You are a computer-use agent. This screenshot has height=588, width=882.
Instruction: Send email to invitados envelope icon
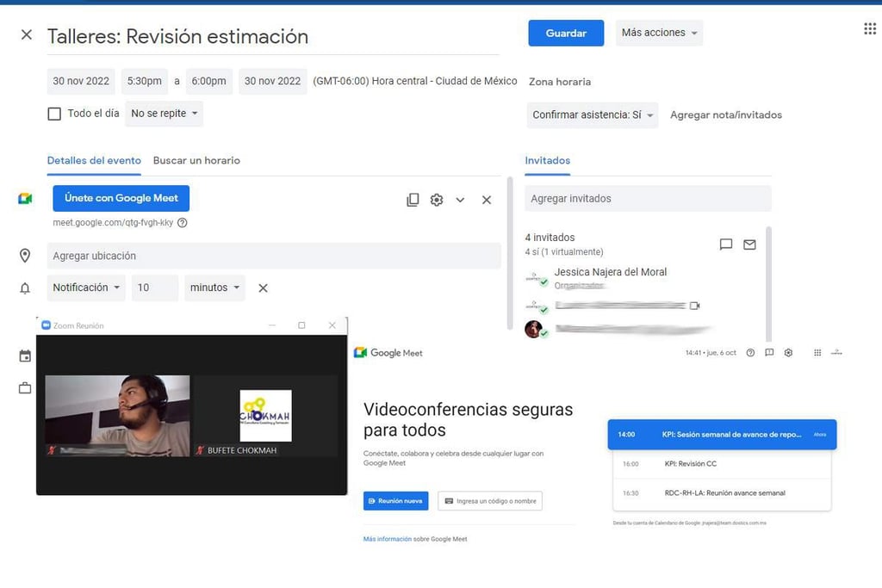tap(749, 244)
